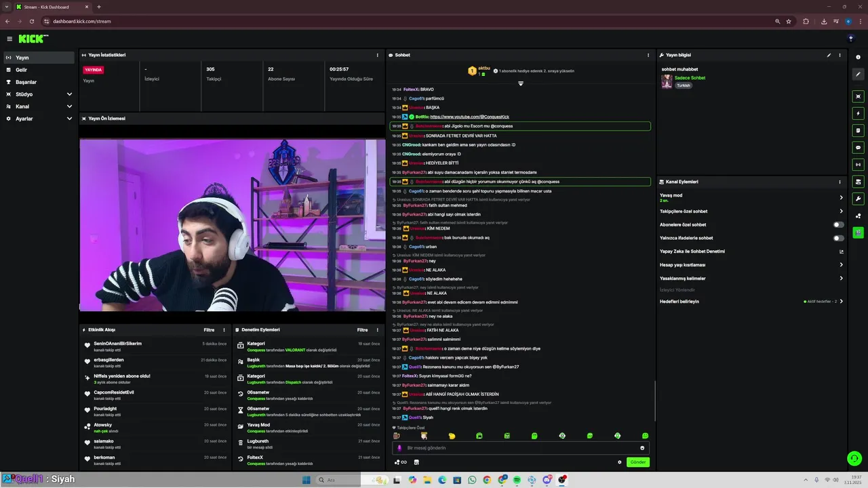Open Yapay Zeka ile Sohbet Denetimi link
The width and height of the screenshot is (868, 488).
(751, 251)
